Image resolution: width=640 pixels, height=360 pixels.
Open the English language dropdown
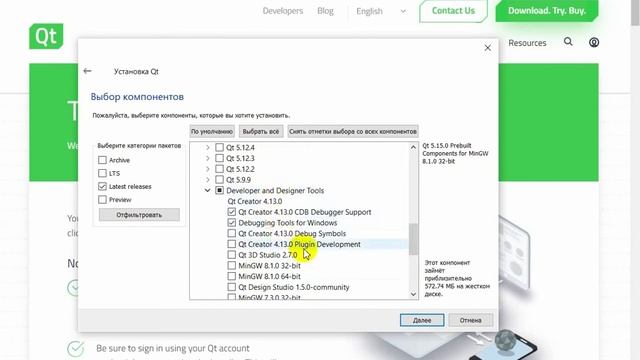[x=381, y=11]
